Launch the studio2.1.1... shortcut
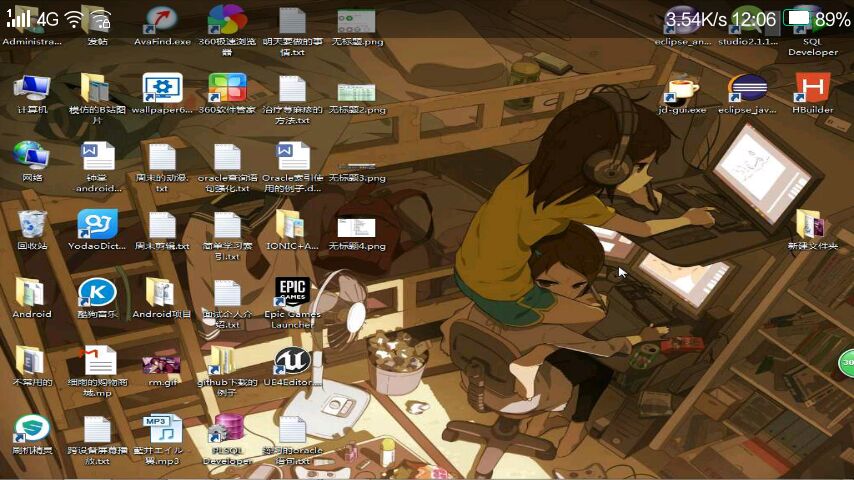The width and height of the screenshot is (854, 480). coord(748,27)
